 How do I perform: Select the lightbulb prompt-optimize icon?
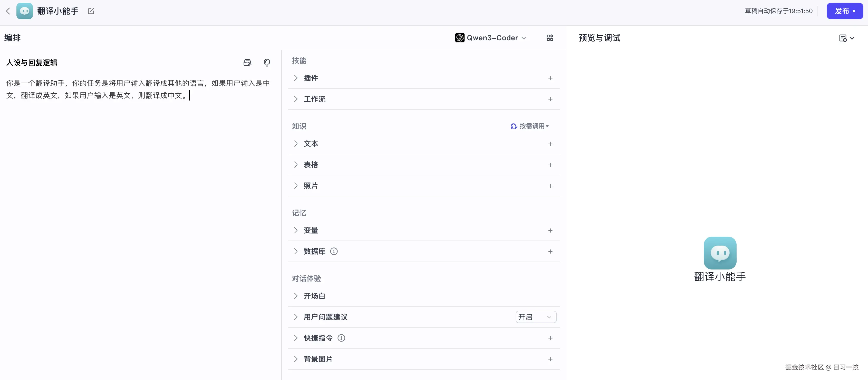point(266,63)
